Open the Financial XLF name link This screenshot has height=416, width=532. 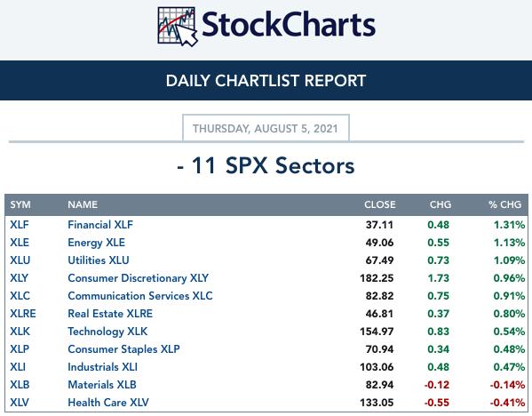[100, 225]
